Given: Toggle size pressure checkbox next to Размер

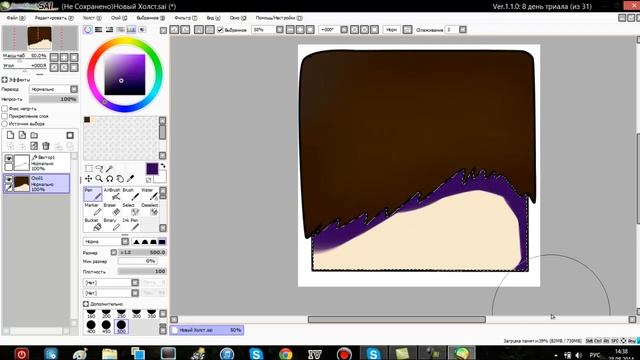Looking at the screenshot, I should coord(113,253).
